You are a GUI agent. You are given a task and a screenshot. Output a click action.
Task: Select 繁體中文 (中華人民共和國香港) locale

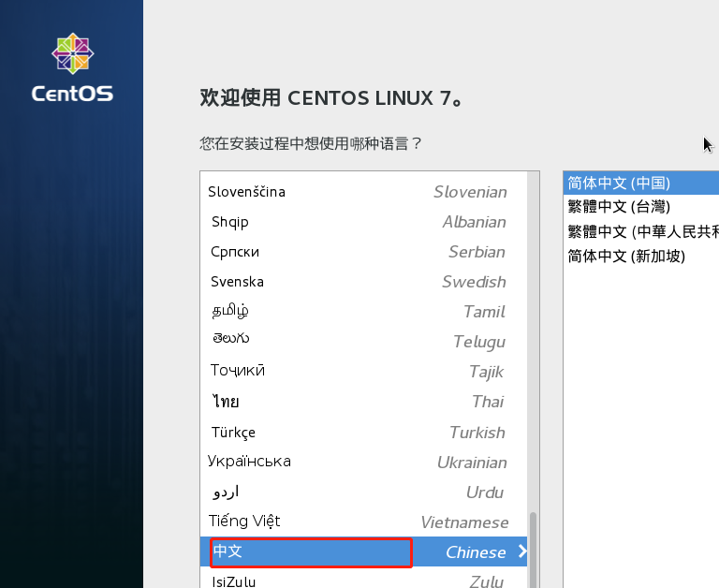pyautogui.click(x=640, y=231)
